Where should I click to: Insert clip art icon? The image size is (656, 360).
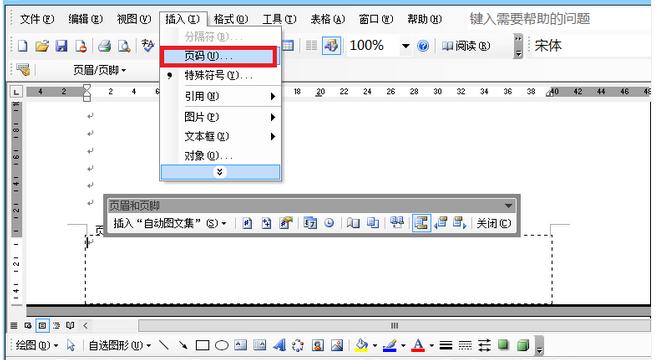pyautogui.click(x=318, y=345)
